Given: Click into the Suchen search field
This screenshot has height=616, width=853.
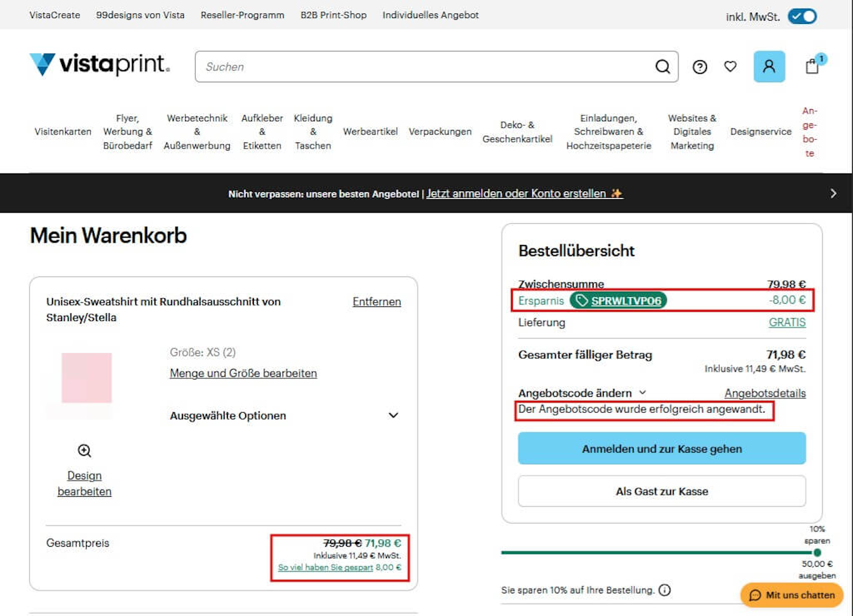Looking at the screenshot, I should 426,67.
